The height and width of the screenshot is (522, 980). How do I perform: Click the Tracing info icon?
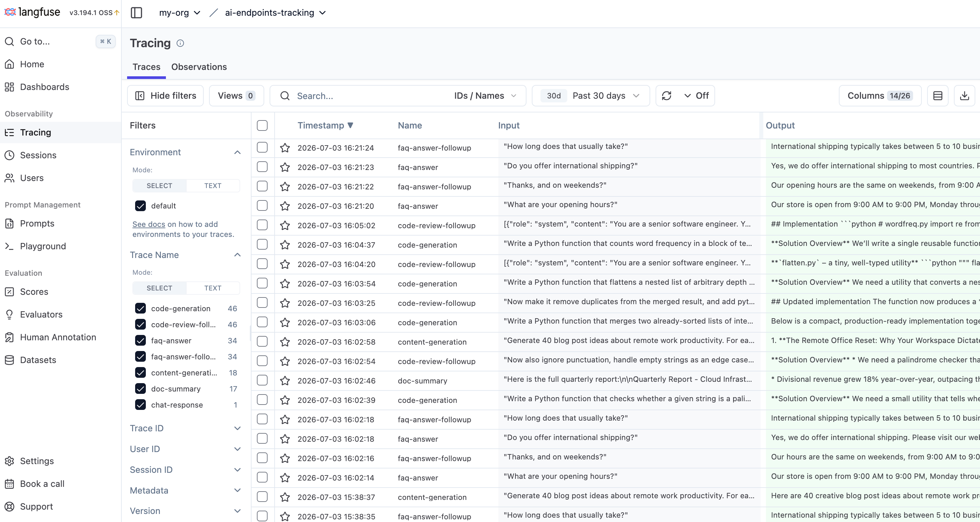180,43
